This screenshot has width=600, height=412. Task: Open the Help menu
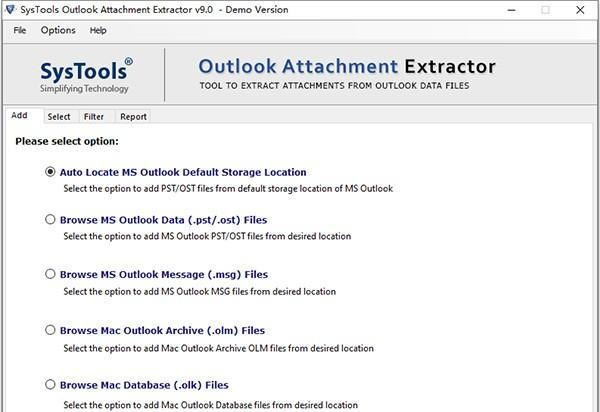coord(98,30)
